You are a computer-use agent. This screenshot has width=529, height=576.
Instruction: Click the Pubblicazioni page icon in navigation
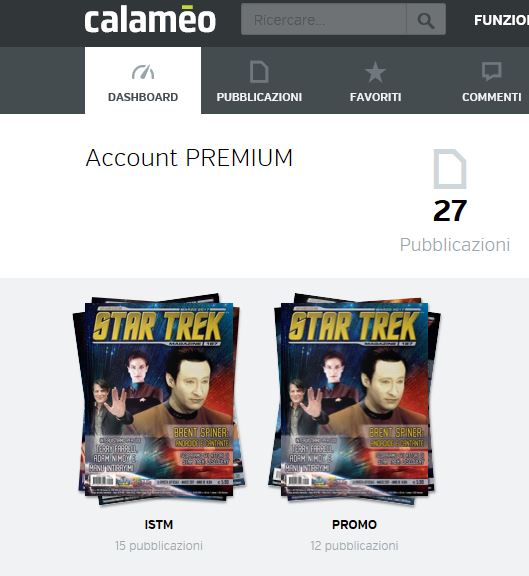point(259,72)
